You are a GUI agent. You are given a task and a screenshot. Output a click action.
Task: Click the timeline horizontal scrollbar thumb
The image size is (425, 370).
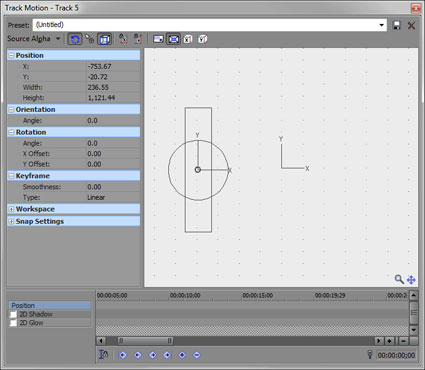tap(145, 341)
